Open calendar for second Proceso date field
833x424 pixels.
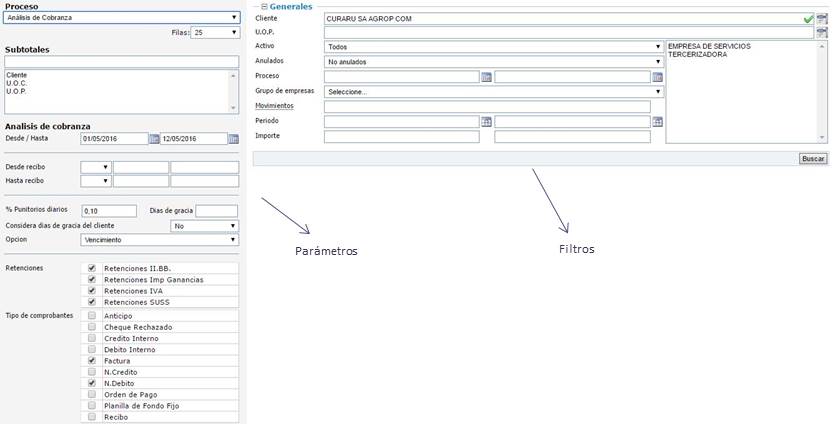point(657,77)
